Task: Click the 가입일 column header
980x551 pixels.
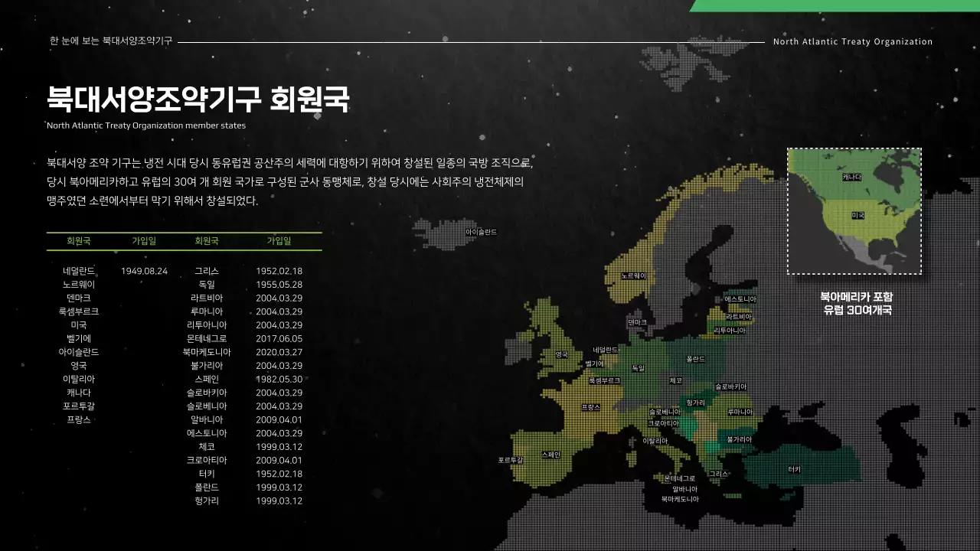Action: [144, 241]
